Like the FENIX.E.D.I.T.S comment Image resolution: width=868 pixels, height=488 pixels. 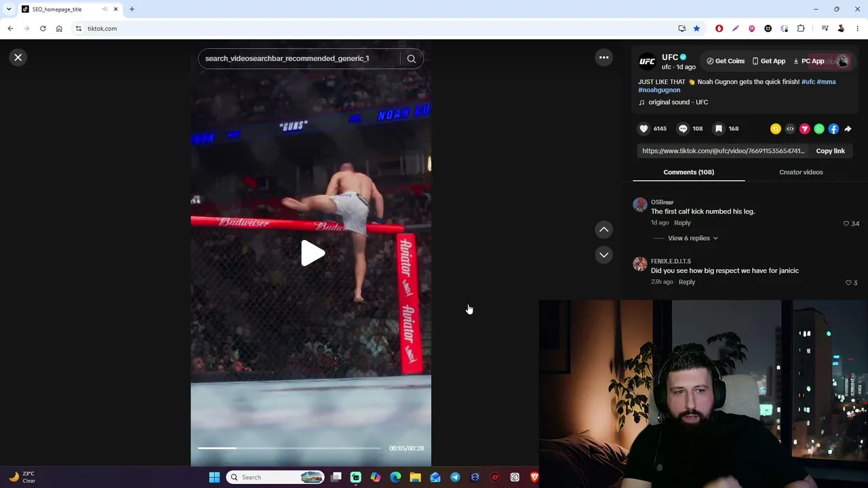click(x=848, y=283)
